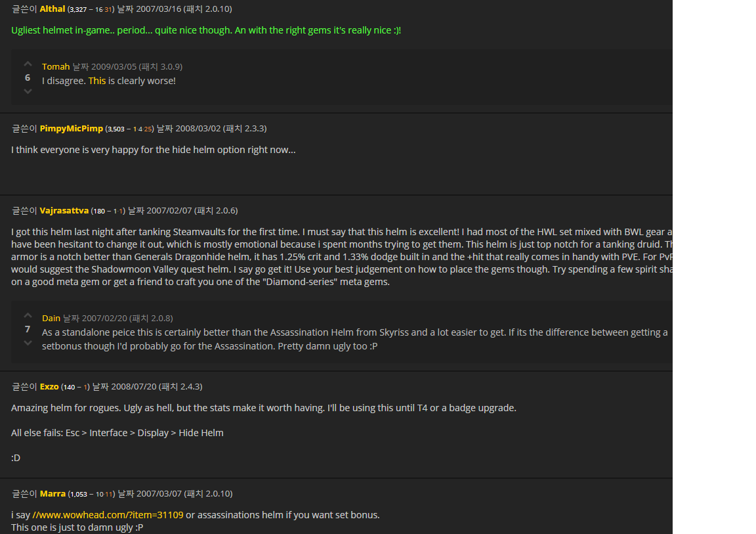
Task: Upvote Dain's reply comment
Action: (x=28, y=316)
